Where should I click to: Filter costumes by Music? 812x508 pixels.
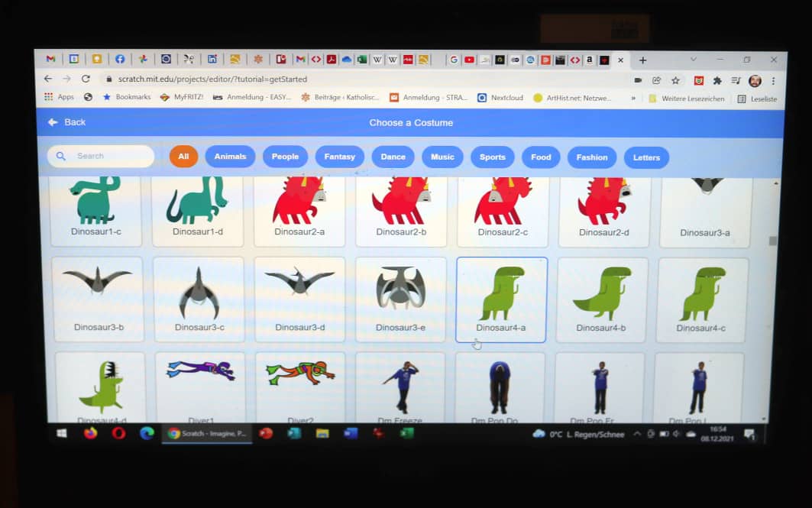point(442,157)
